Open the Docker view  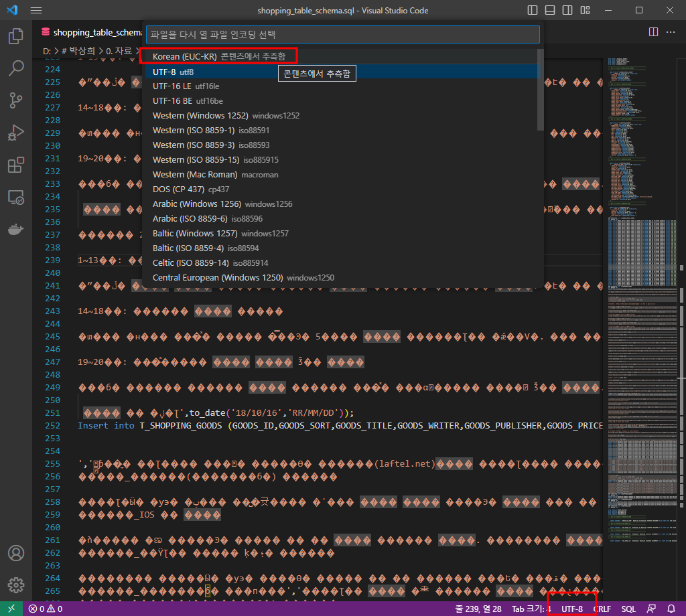coord(16,229)
